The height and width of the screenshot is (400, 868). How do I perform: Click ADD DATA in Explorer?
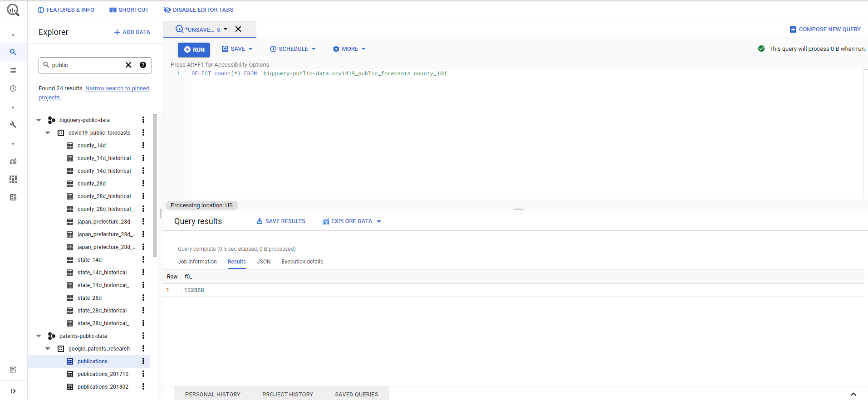(x=132, y=32)
